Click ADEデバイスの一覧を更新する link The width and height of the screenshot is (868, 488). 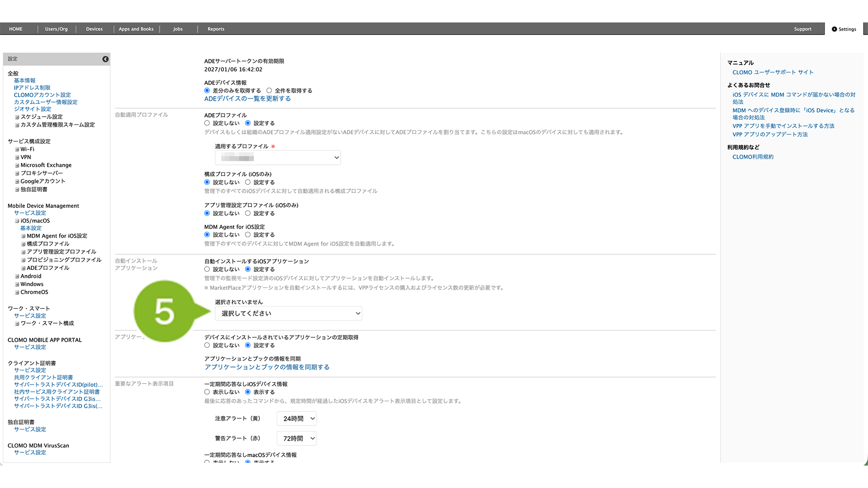tap(248, 99)
